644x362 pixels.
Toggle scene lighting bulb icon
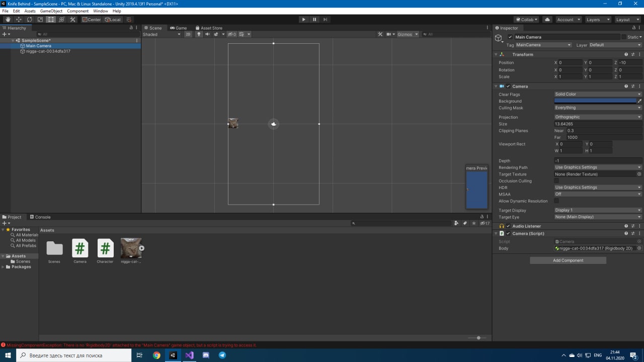pos(199,34)
